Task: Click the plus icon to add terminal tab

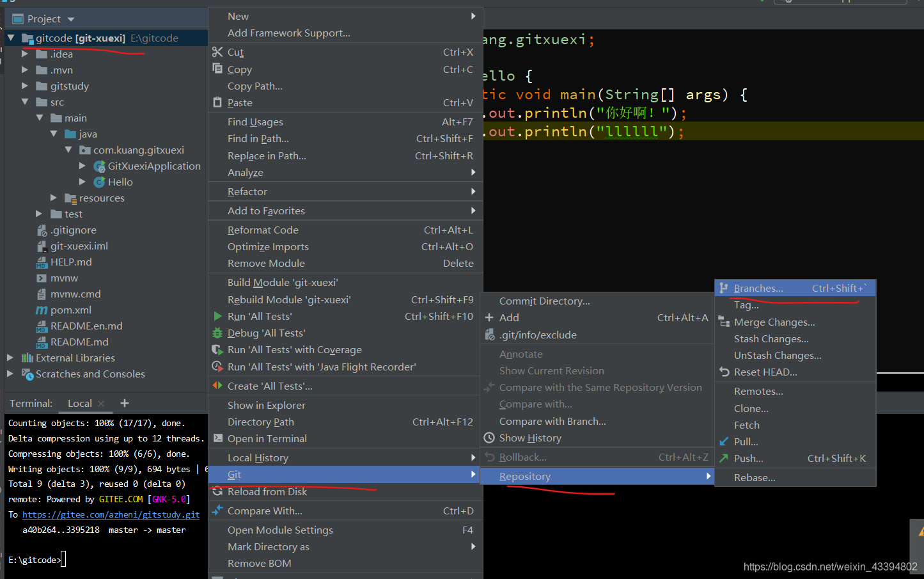Action: pos(125,403)
